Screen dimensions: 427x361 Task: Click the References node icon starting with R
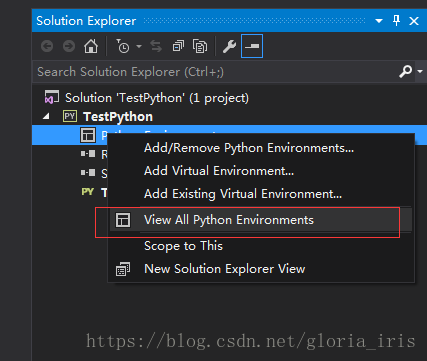(88, 154)
